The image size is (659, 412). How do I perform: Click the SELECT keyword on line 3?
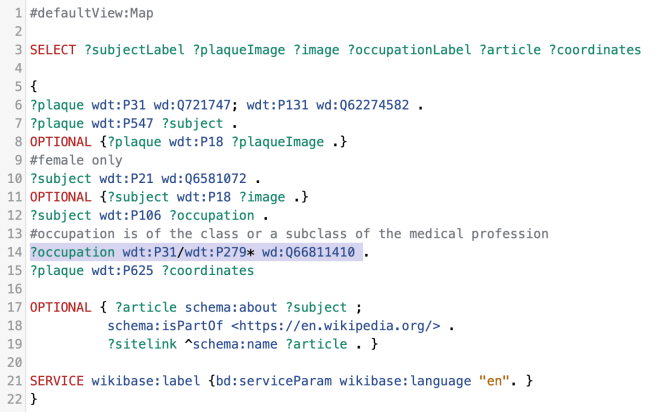[x=53, y=49]
